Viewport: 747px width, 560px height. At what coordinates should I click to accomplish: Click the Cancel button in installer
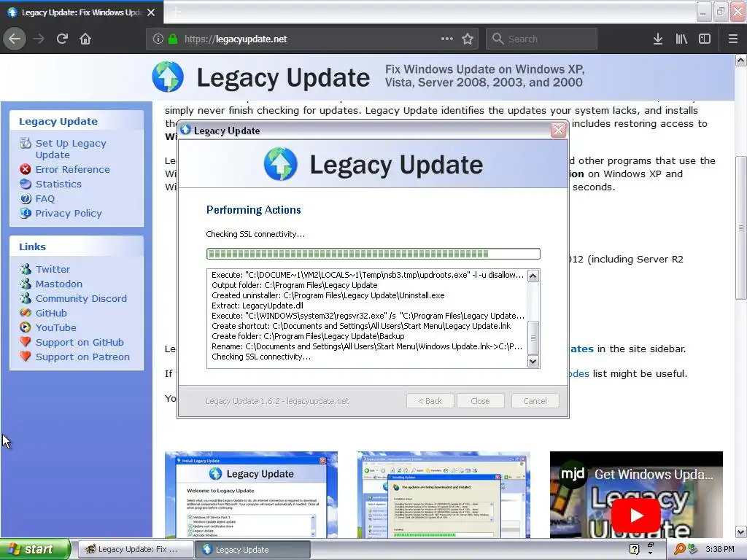click(535, 401)
